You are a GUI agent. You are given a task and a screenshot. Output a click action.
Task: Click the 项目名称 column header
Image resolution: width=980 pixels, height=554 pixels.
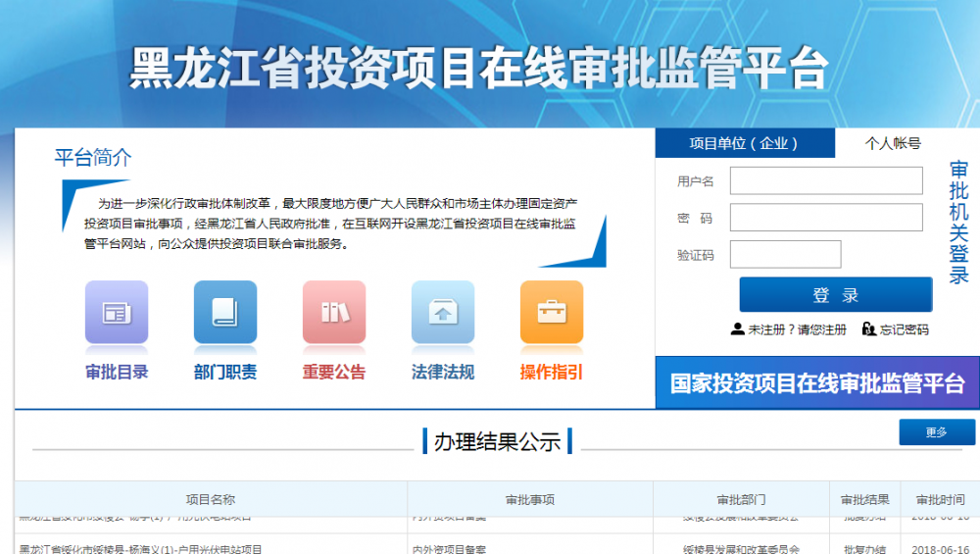click(211, 499)
